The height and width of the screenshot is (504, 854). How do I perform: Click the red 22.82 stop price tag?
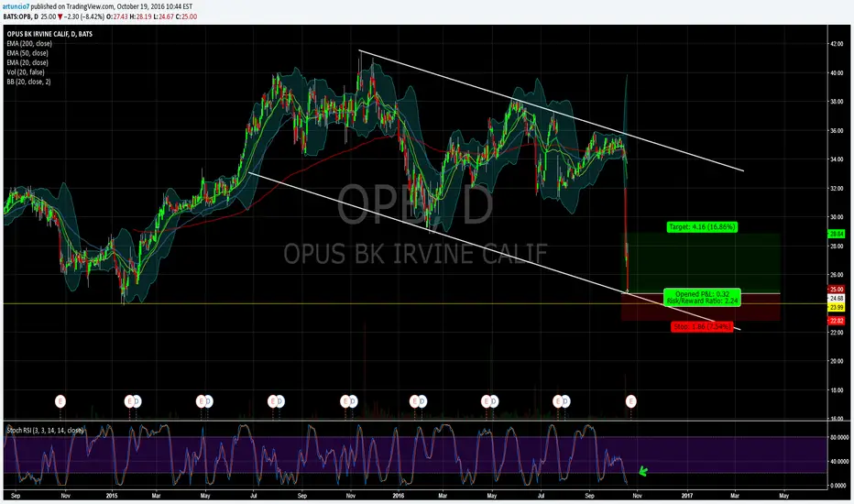click(837, 321)
